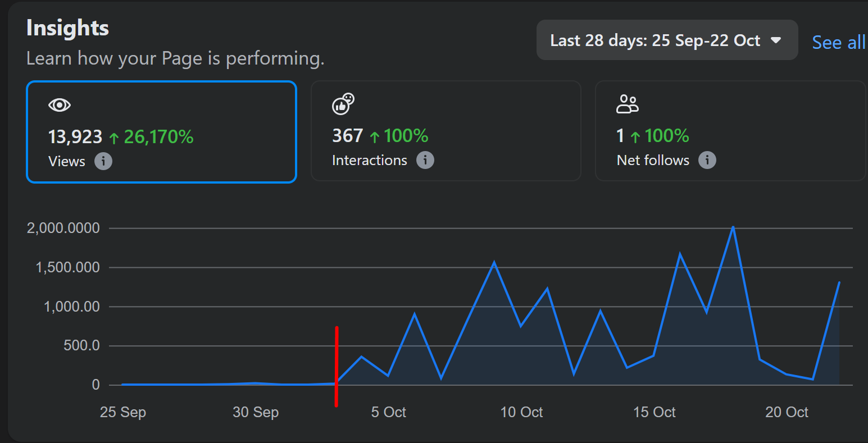Click the dropdown arrow beside 22 Oct
Image resolution: width=868 pixels, height=443 pixels.
point(776,40)
